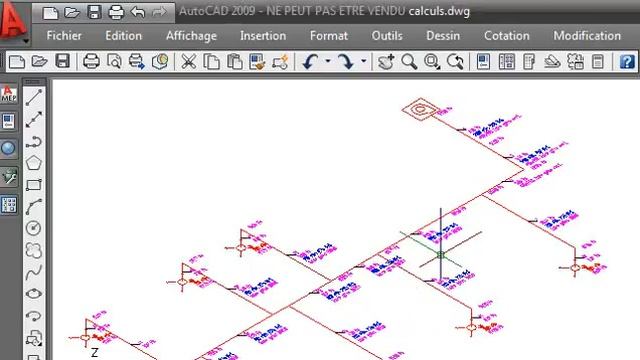Open the Outils menu

387,36
